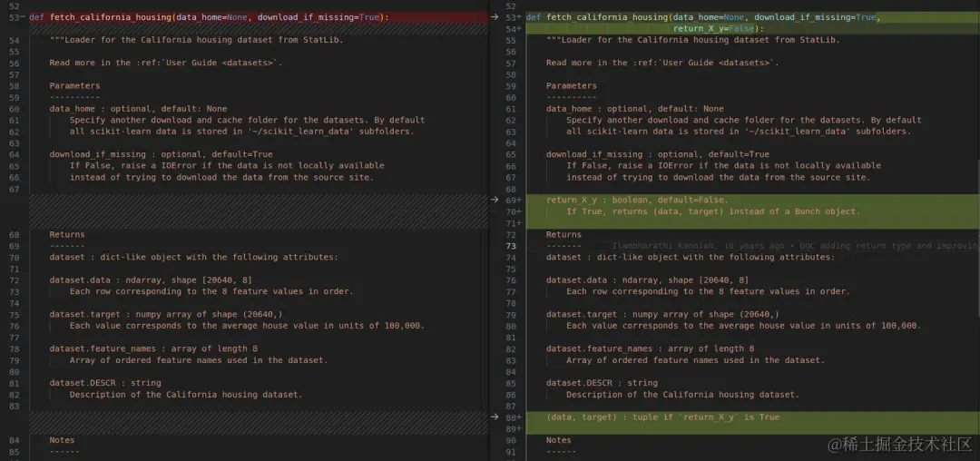This screenshot has height=461, width=980.
Task: Click the added 'return_X_y=False):' line
Action: pyautogui.click(x=719, y=29)
